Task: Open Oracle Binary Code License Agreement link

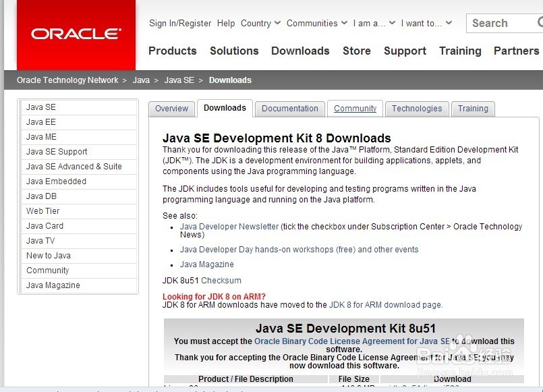Action: 352,341
